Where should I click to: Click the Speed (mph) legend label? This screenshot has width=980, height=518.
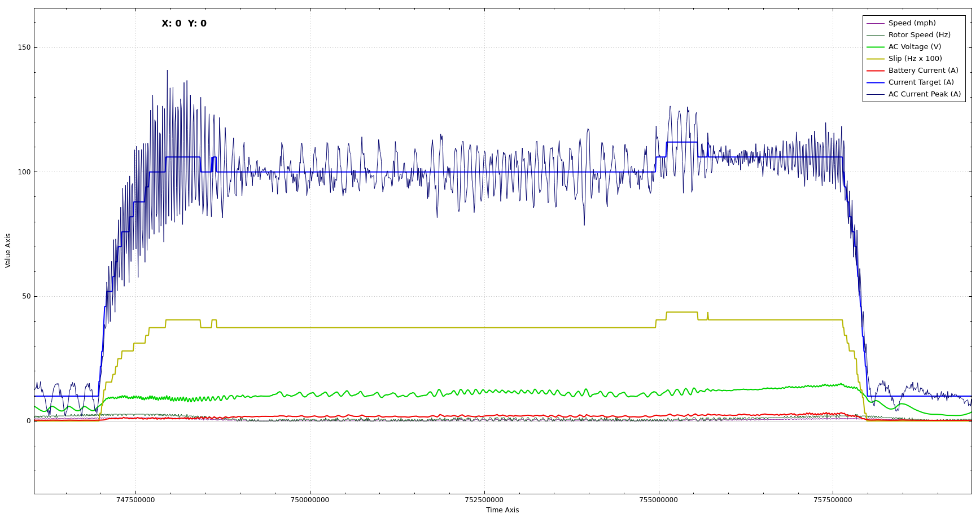[912, 23]
